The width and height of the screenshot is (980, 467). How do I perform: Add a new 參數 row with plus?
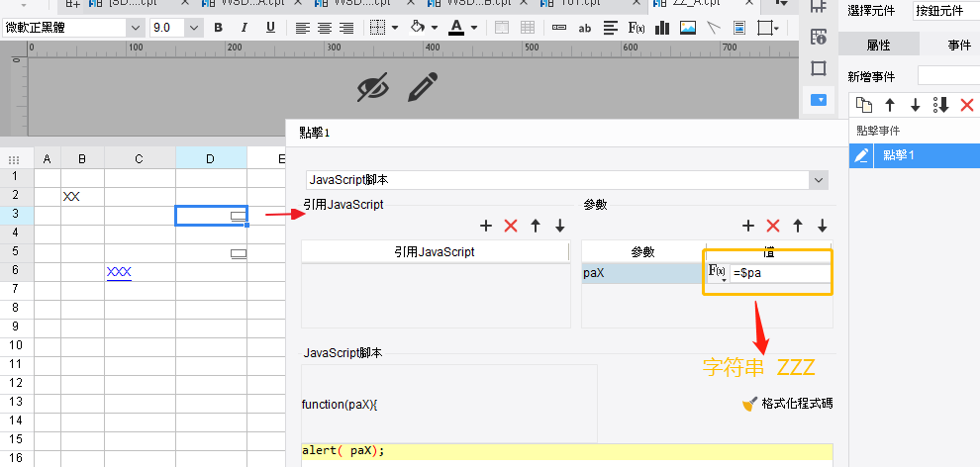748,226
